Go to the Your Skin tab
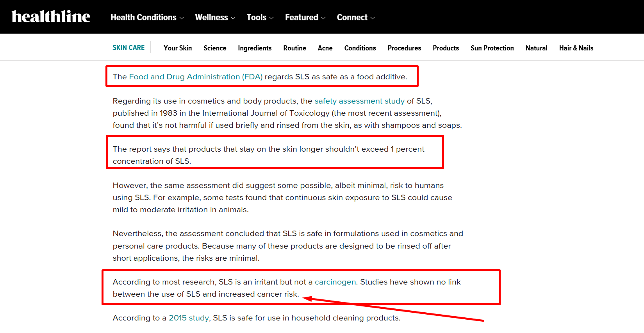The height and width of the screenshot is (333, 644). (178, 48)
